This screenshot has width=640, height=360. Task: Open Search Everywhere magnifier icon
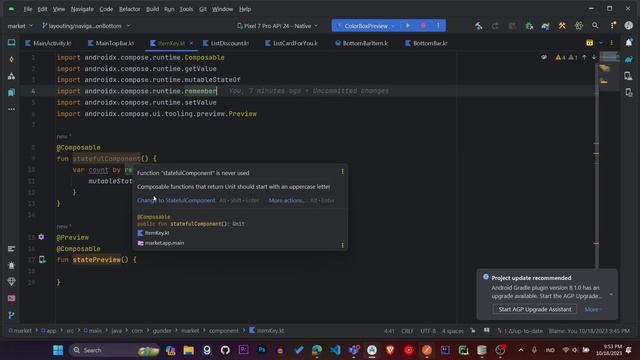(x=595, y=26)
